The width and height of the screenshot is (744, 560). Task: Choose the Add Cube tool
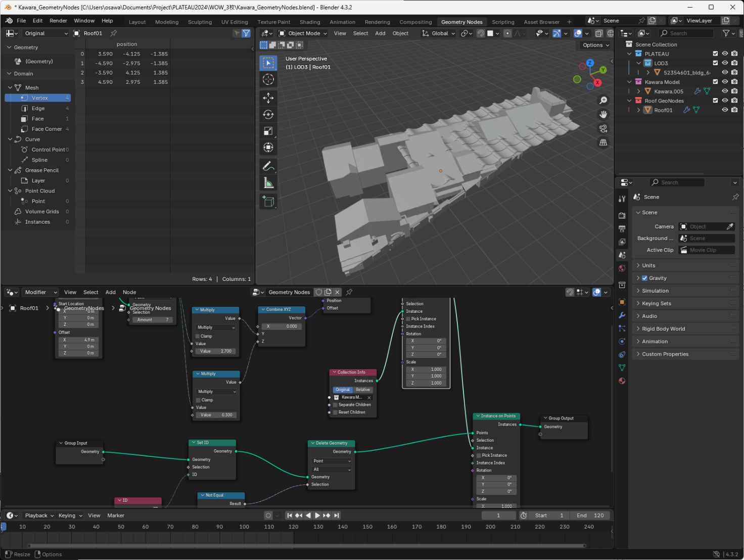(268, 202)
